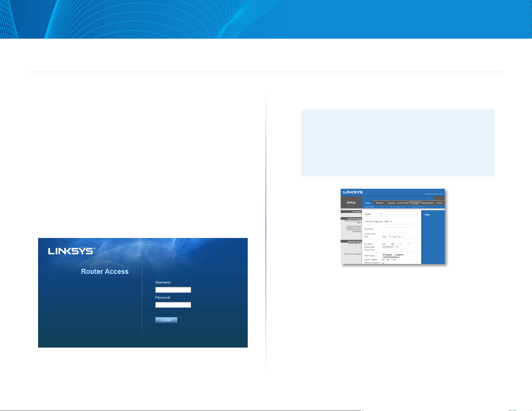
Task: Open the Subnet Mask dropdown
Action: point(390,247)
